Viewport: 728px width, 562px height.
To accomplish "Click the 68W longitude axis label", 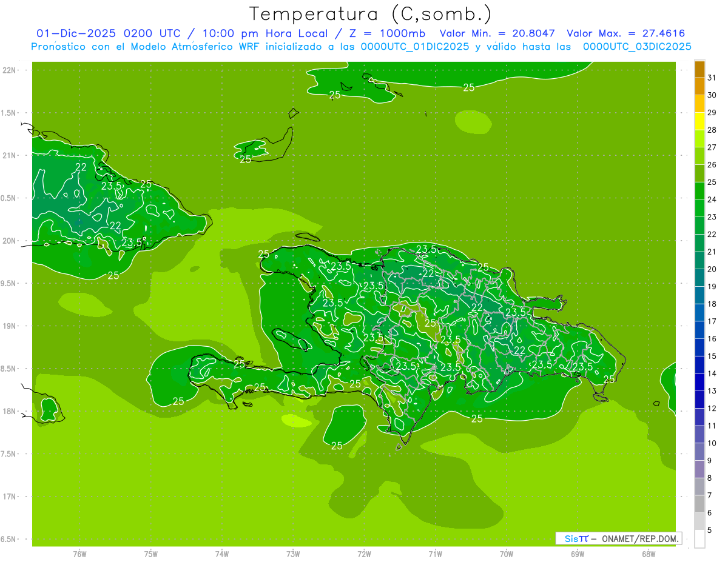I will tap(649, 554).
